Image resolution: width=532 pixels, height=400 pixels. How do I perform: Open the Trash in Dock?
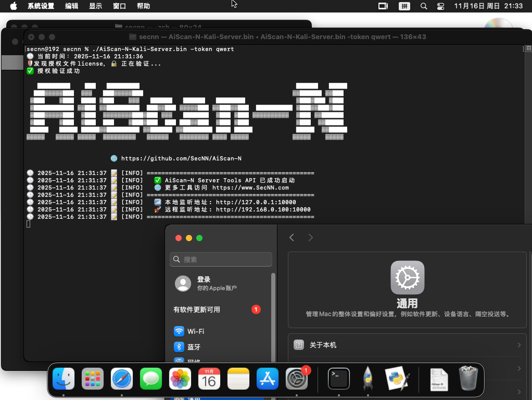click(x=468, y=378)
